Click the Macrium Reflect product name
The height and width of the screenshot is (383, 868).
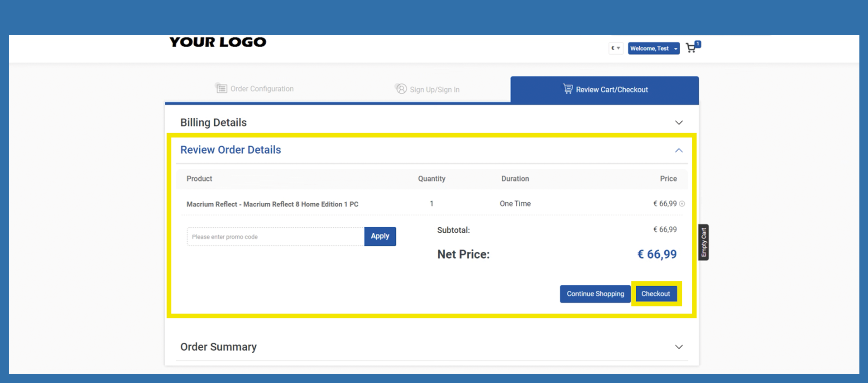(x=272, y=204)
